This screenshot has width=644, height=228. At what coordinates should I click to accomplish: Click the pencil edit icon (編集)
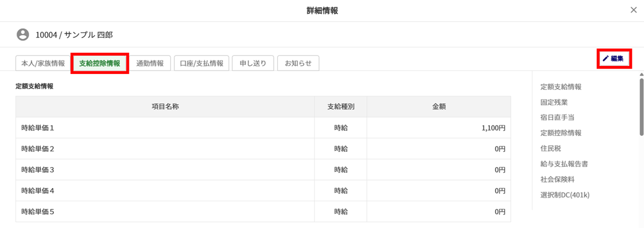606,59
